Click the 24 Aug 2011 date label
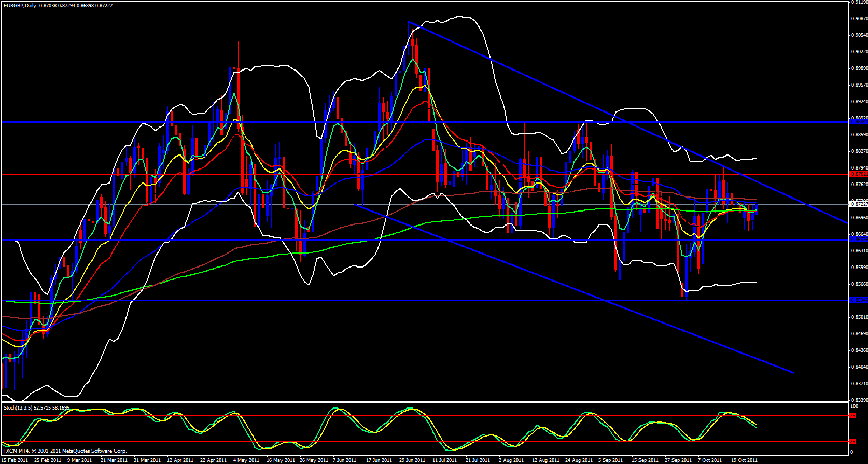Image resolution: width=868 pixels, height=464 pixels. pyautogui.click(x=579, y=460)
